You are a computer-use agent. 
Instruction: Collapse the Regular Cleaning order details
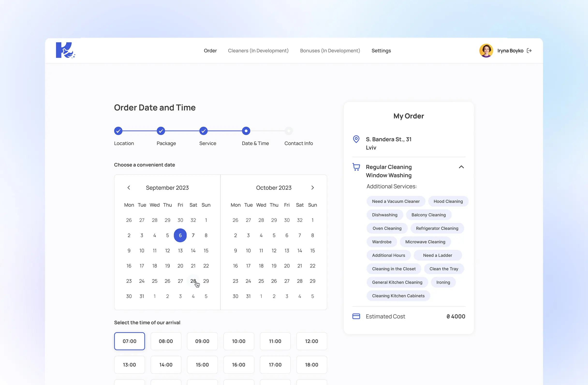[461, 167]
